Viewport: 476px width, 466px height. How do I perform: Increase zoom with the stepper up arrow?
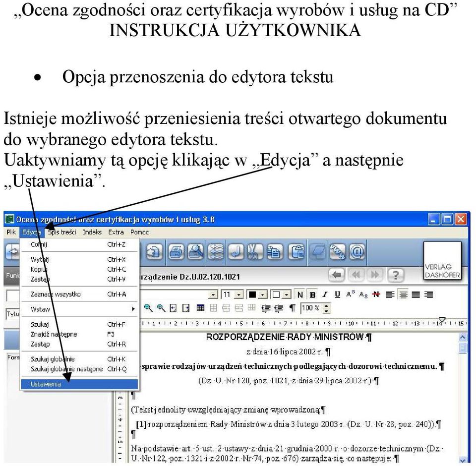(x=326, y=306)
